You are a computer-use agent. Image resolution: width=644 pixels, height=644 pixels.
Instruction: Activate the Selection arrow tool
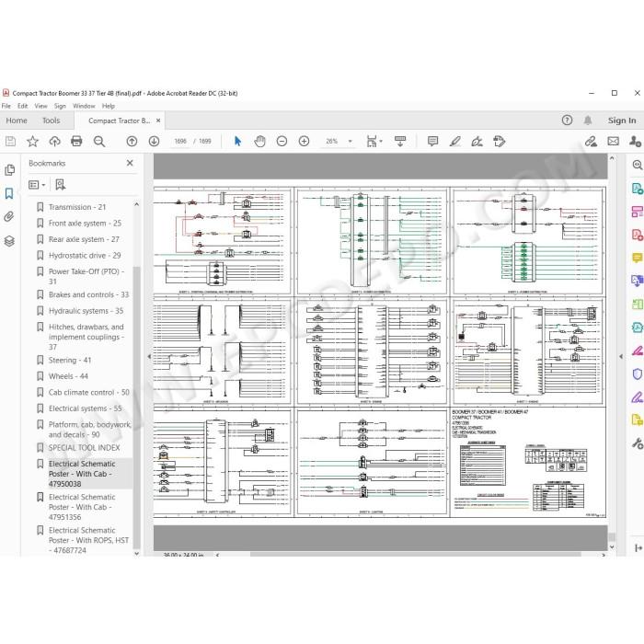coord(237,142)
